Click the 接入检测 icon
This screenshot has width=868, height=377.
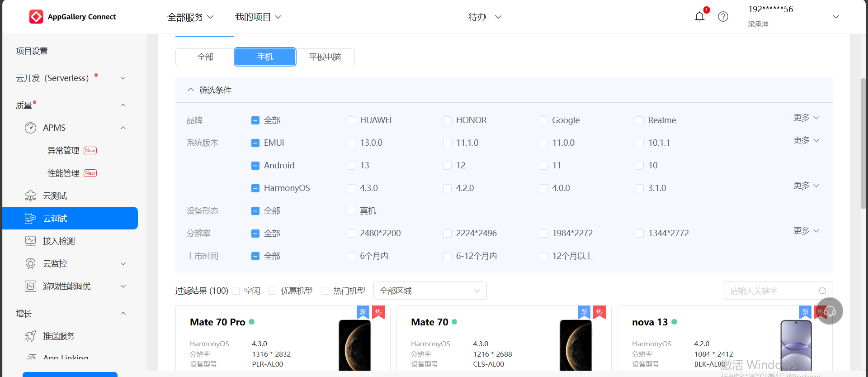(x=30, y=241)
